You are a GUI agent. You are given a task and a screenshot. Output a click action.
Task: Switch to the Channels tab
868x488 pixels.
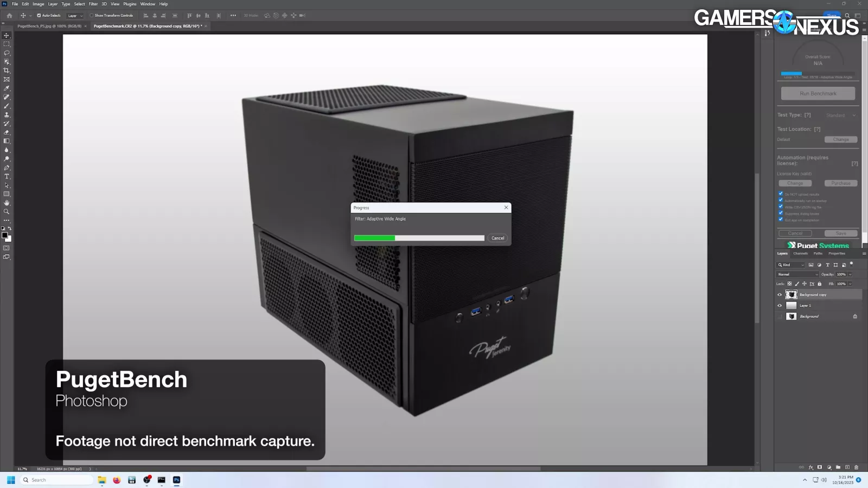pyautogui.click(x=800, y=253)
